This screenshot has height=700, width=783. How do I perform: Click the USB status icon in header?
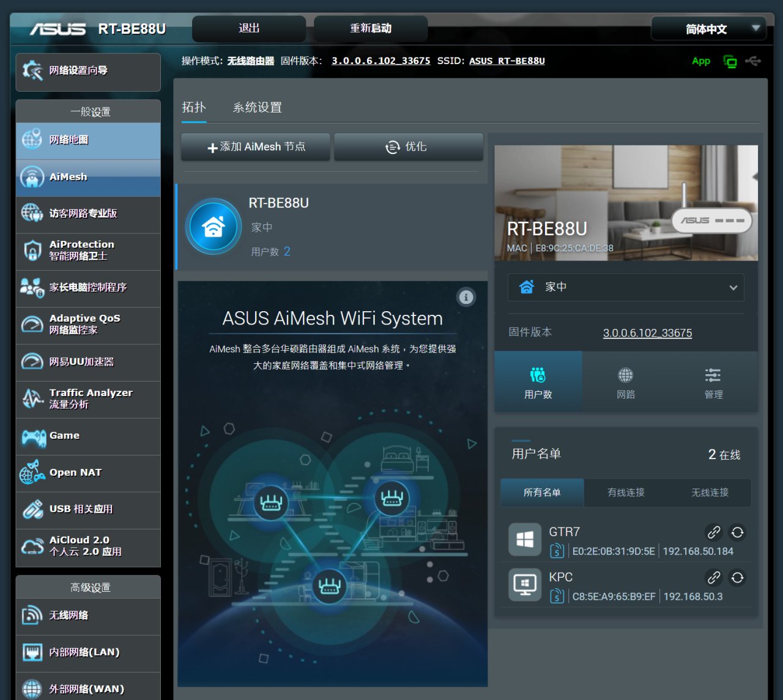[753, 61]
